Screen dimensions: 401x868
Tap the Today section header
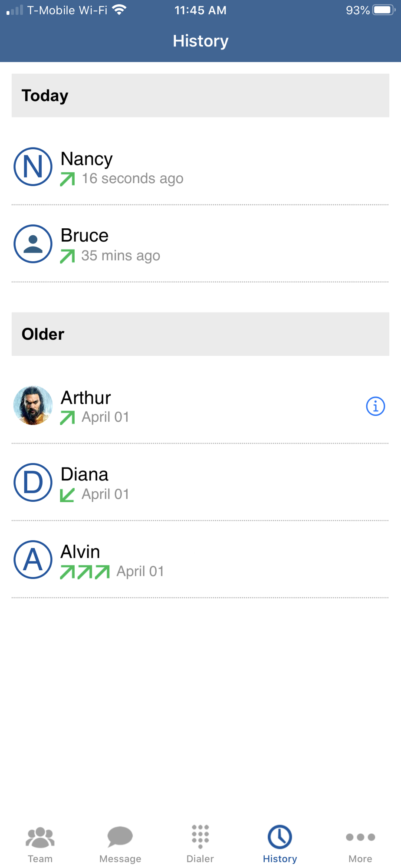coord(200,95)
